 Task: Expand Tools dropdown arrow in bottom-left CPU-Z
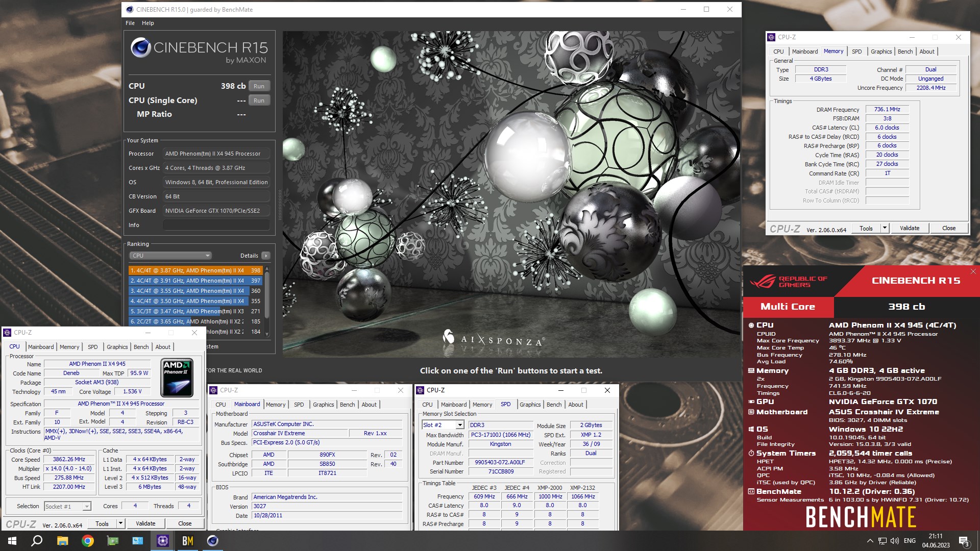coord(120,523)
